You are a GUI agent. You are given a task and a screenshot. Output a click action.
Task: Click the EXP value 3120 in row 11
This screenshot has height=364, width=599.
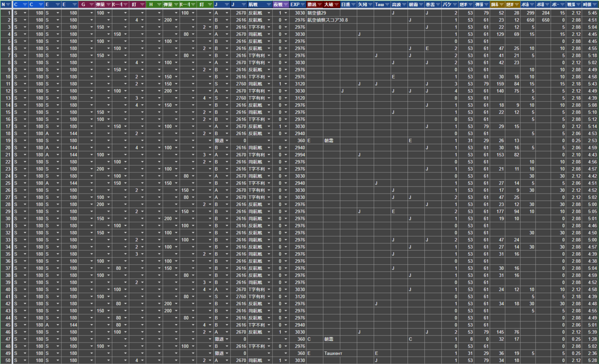[x=299, y=84]
